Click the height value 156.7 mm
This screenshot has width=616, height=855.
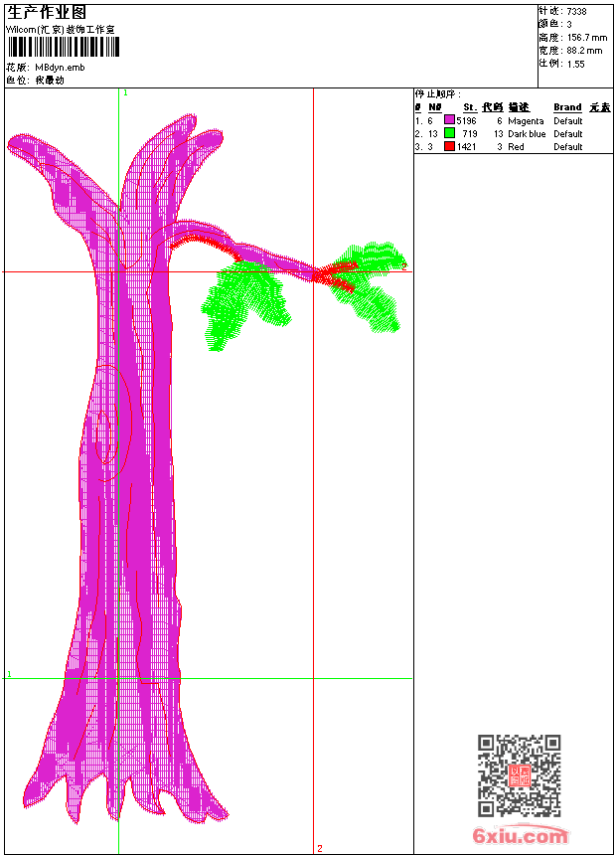coord(586,37)
